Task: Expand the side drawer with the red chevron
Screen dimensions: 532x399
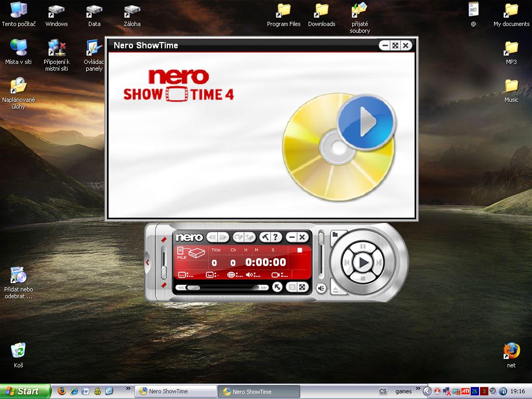Action: (x=148, y=262)
